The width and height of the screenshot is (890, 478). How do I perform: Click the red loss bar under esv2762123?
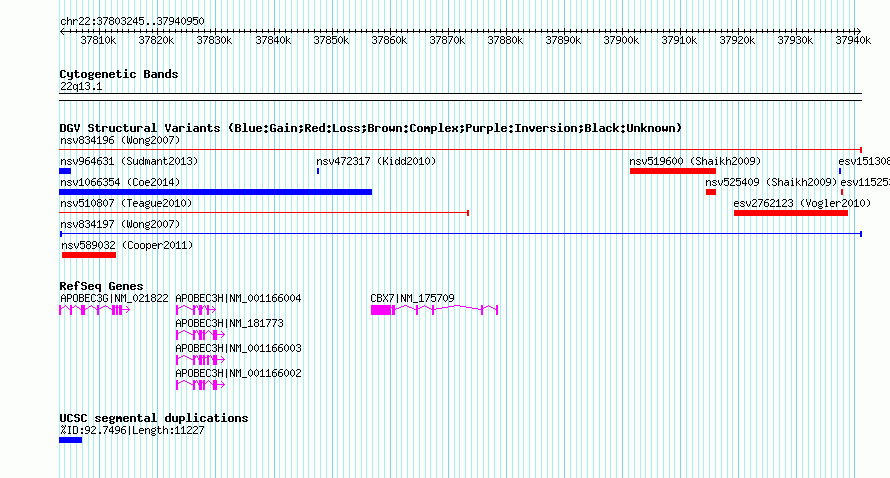(791, 213)
